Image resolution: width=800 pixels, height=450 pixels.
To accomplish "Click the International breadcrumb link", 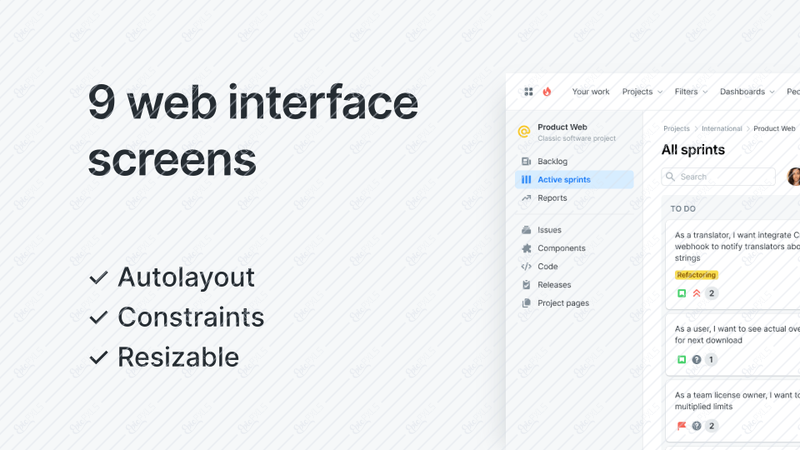I will click(x=721, y=129).
